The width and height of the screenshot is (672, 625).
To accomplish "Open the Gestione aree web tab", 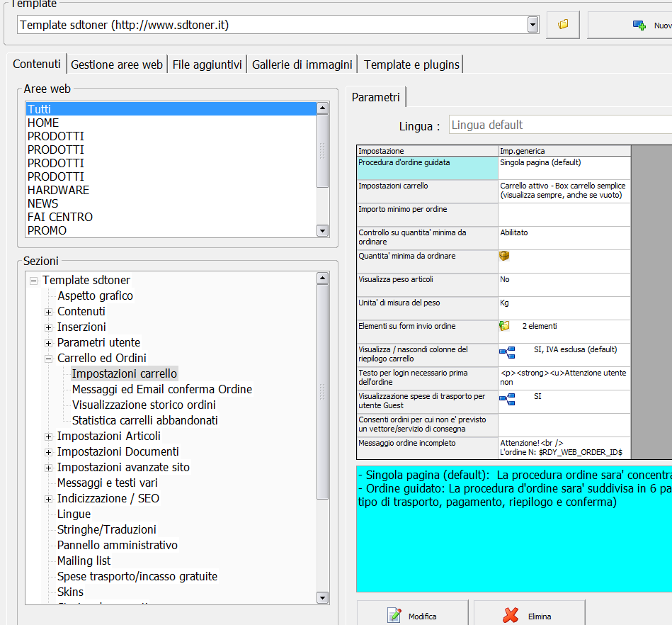I will (117, 64).
